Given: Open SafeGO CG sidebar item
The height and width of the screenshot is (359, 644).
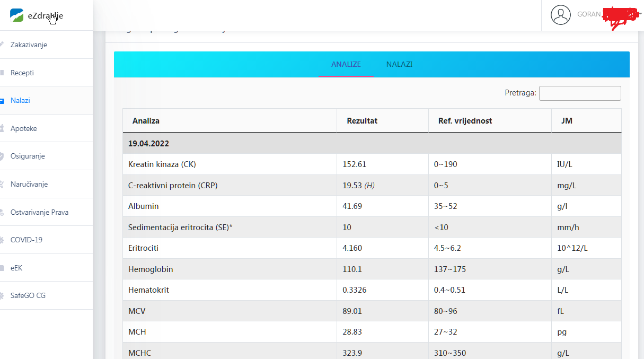Looking at the screenshot, I should (x=28, y=295).
